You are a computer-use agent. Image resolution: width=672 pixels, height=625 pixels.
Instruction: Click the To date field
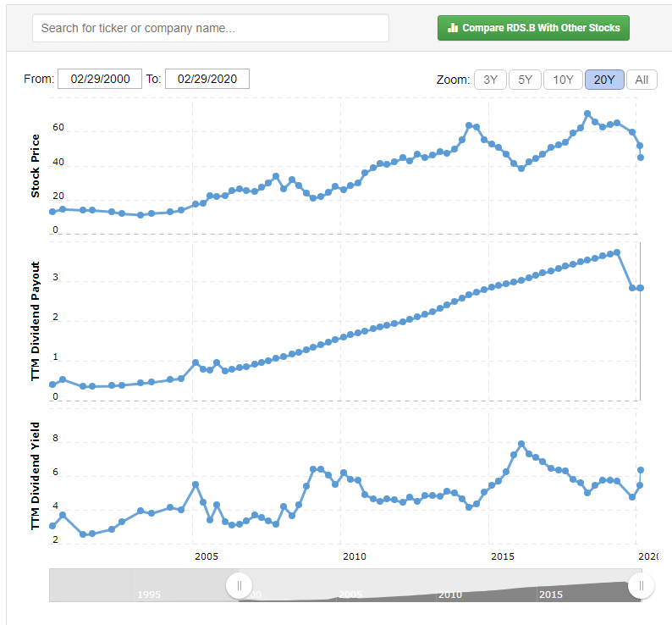coord(207,79)
